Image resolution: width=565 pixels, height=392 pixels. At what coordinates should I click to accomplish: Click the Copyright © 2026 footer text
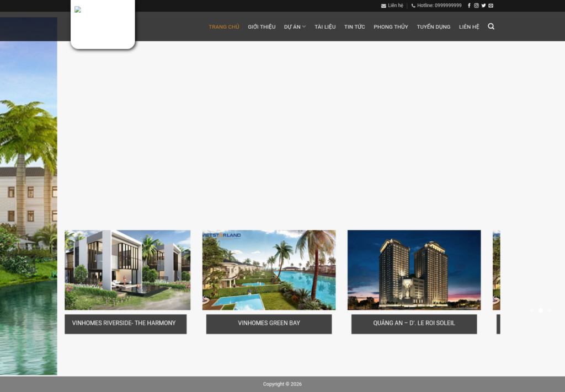click(282, 384)
